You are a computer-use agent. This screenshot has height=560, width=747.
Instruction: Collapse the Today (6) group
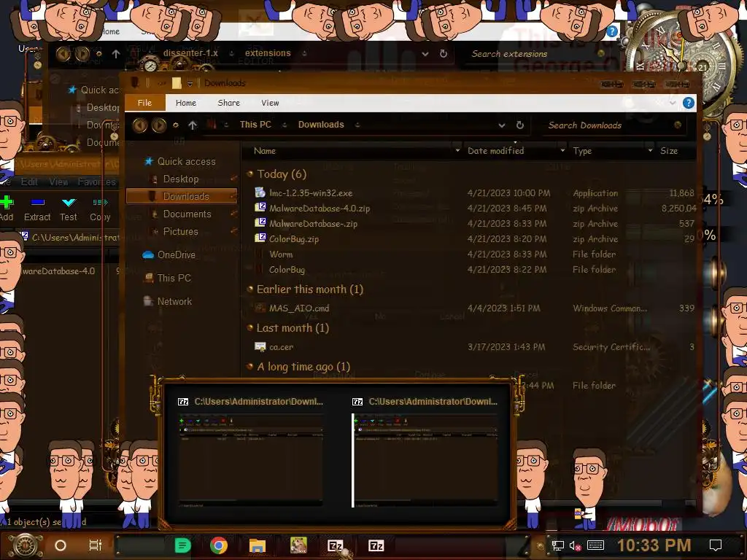pos(250,174)
